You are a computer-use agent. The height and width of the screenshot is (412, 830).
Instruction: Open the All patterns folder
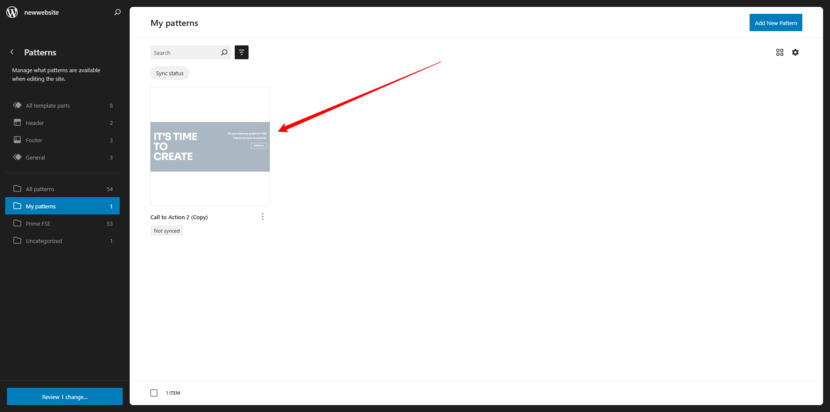(62, 189)
